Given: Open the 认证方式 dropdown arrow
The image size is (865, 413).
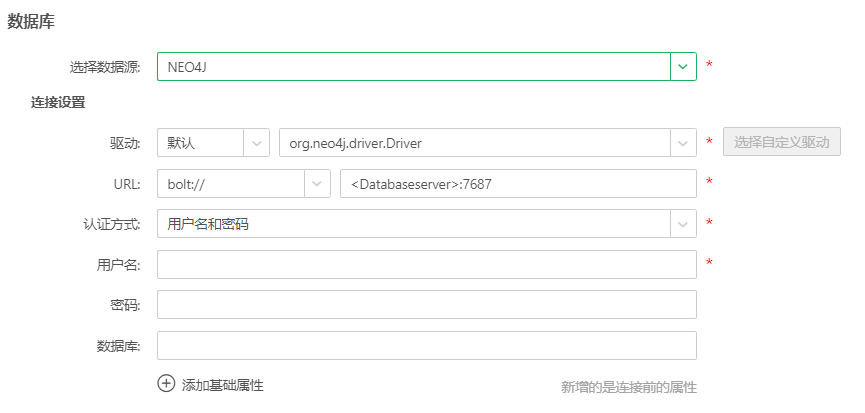Looking at the screenshot, I should click(683, 224).
